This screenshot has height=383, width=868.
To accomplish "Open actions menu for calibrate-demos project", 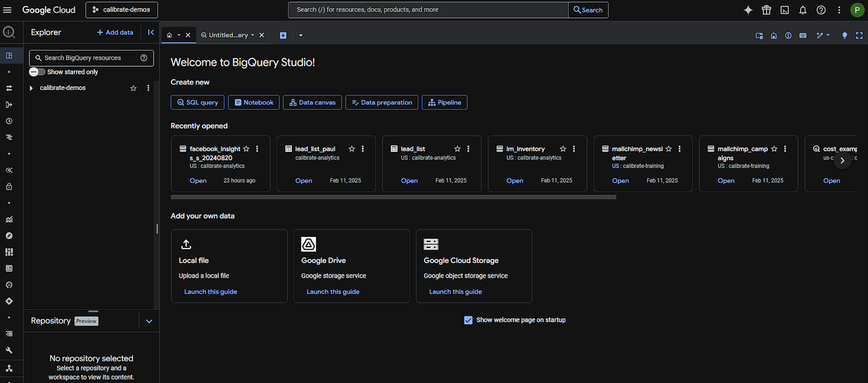I will click(x=148, y=88).
